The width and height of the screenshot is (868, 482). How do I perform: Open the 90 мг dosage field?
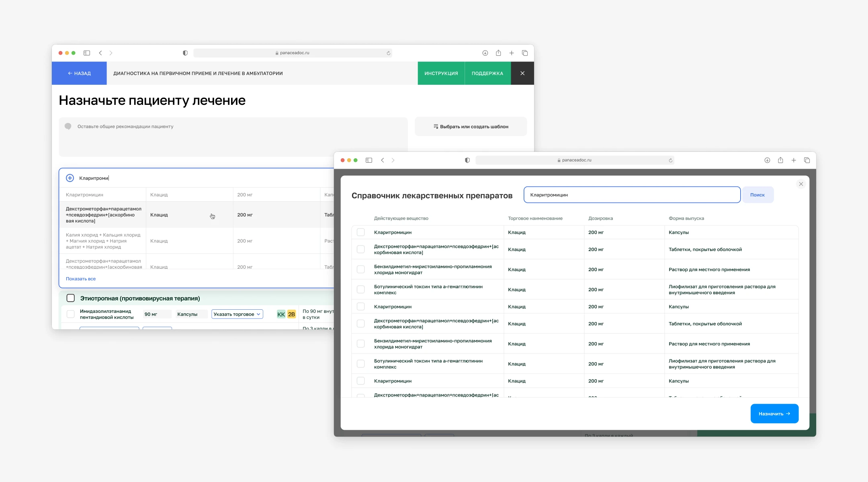pos(157,314)
